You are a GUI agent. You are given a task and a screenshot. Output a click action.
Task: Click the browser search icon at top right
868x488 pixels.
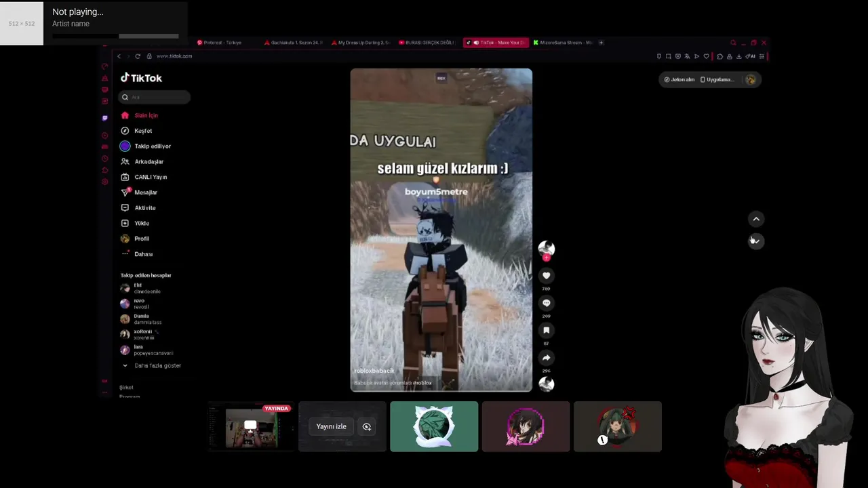point(733,43)
